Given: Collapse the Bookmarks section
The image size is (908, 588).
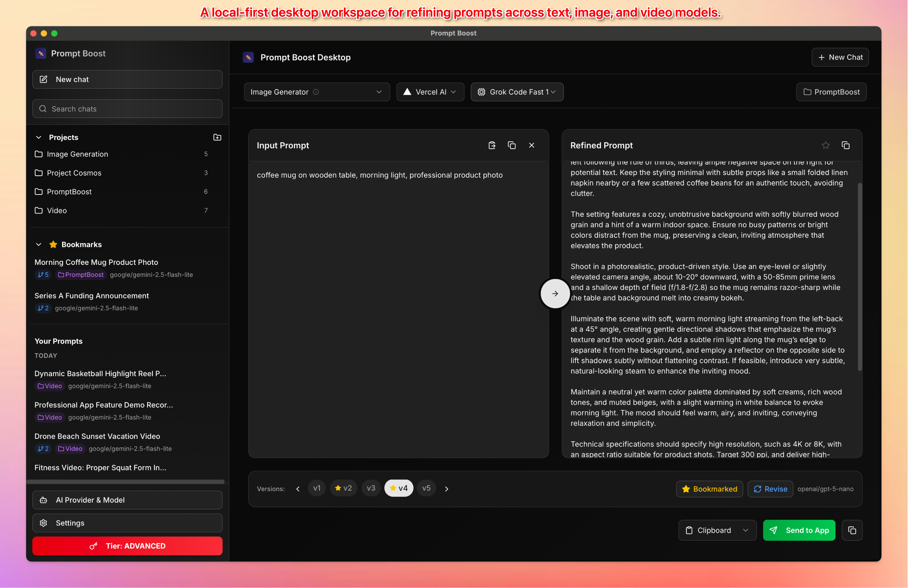Looking at the screenshot, I should (39, 244).
